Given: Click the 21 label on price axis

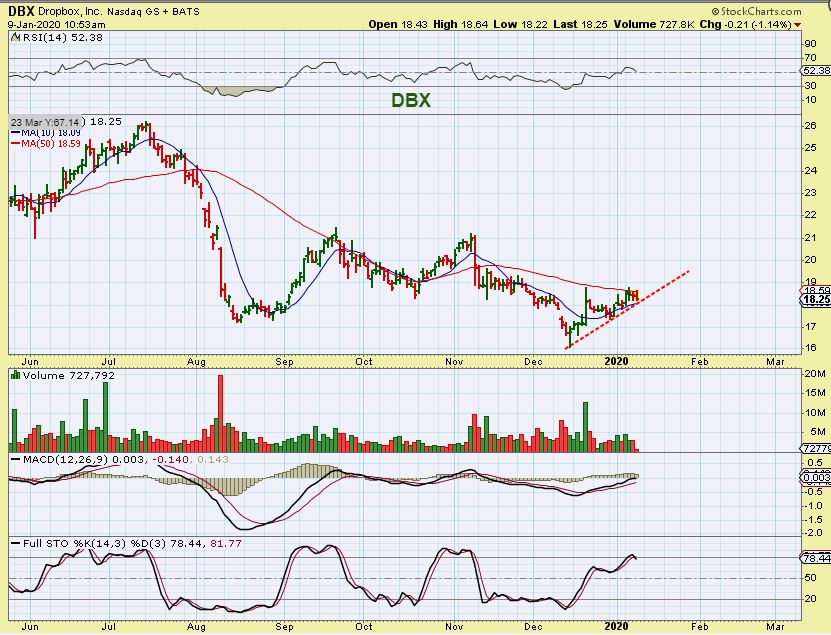Looking at the screenshot, I should 810,237.
